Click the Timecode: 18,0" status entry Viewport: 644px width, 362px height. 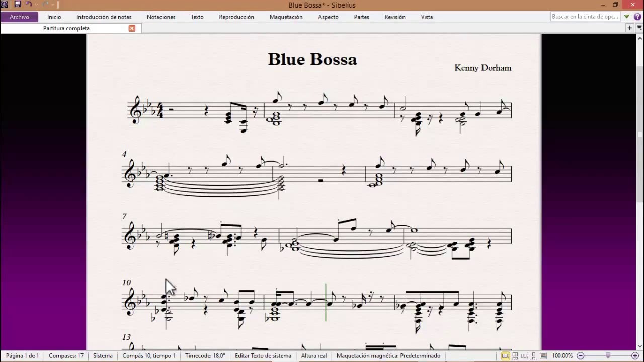(205, 356)
